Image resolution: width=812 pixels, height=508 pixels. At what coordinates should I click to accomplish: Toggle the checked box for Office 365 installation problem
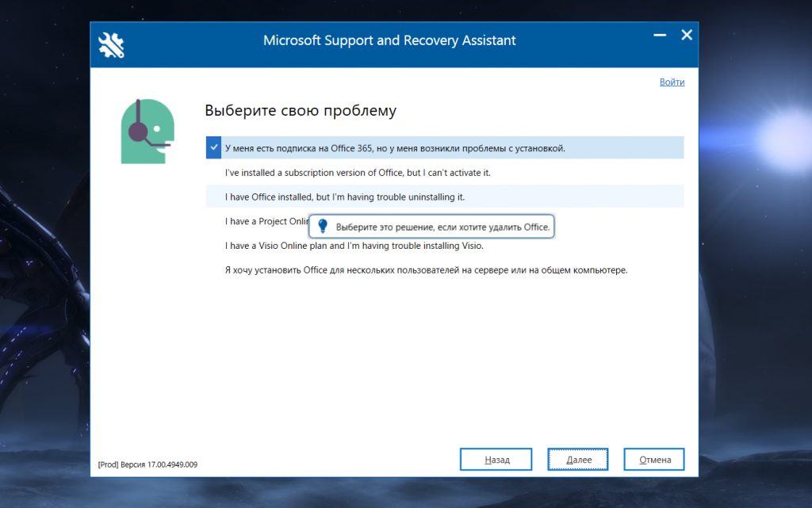[213, 147]
